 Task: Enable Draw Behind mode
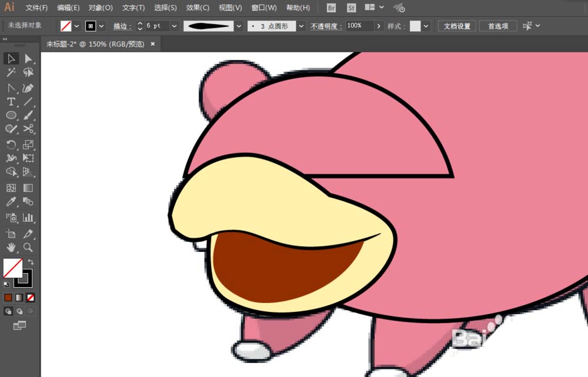point(19,311)
